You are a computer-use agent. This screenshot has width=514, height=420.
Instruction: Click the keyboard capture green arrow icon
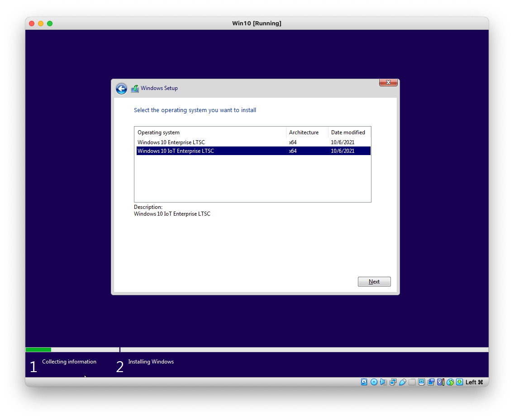click(x=460, y=382)
